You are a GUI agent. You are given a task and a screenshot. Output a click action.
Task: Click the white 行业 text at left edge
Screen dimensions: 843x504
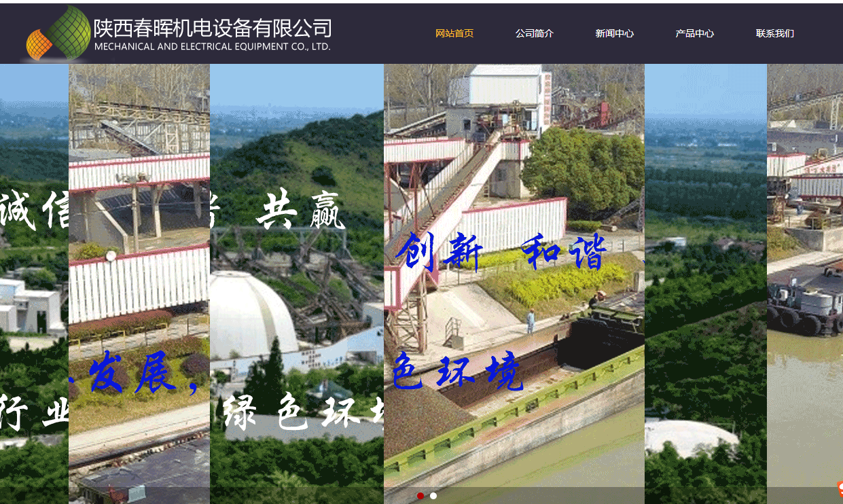(34, 412)
